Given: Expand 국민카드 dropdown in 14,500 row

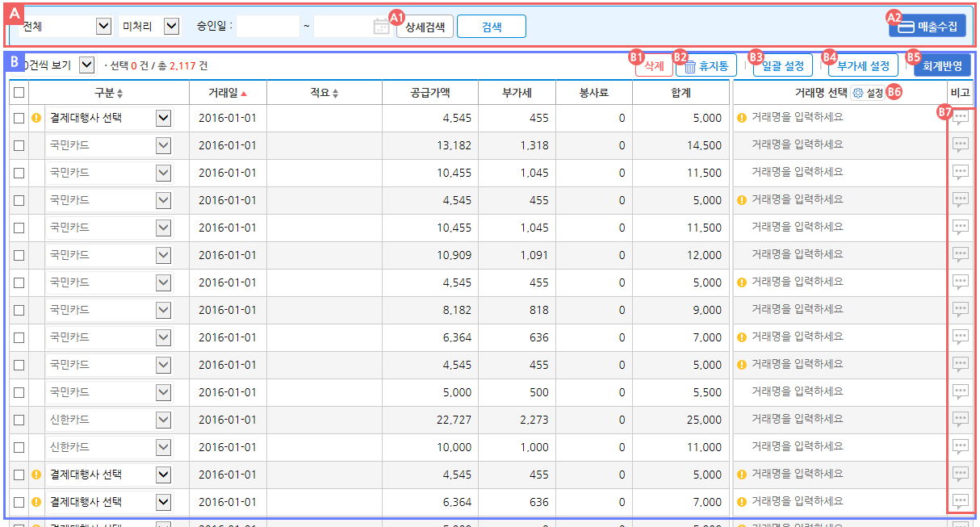Looking at the screenshot, I should tap(163, 145).
